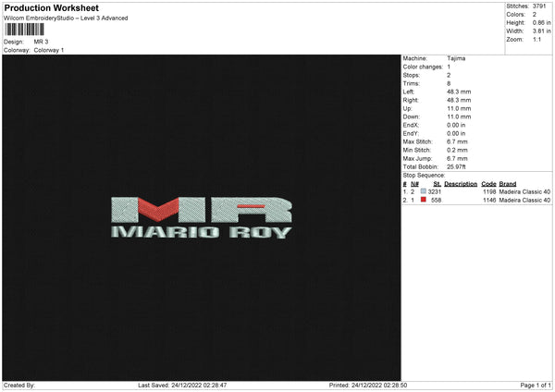Click 'Madeira Classic 40' in row 1

coord(524,191)
